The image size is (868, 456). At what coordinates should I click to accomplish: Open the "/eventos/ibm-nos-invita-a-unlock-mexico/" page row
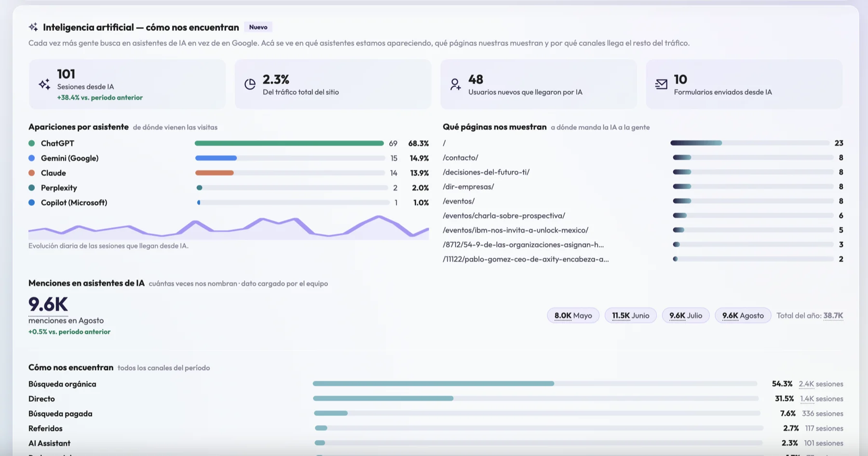pos(643,230)
